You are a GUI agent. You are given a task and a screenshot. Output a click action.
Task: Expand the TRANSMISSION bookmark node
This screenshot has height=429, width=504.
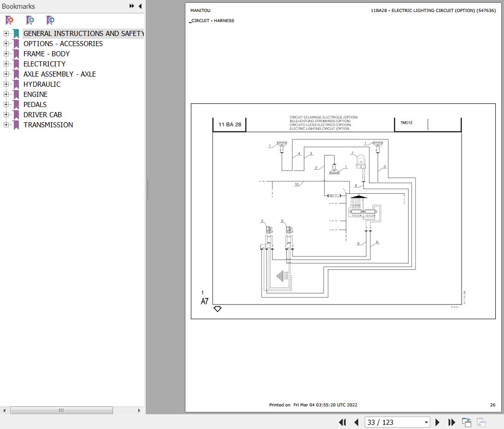6,125
